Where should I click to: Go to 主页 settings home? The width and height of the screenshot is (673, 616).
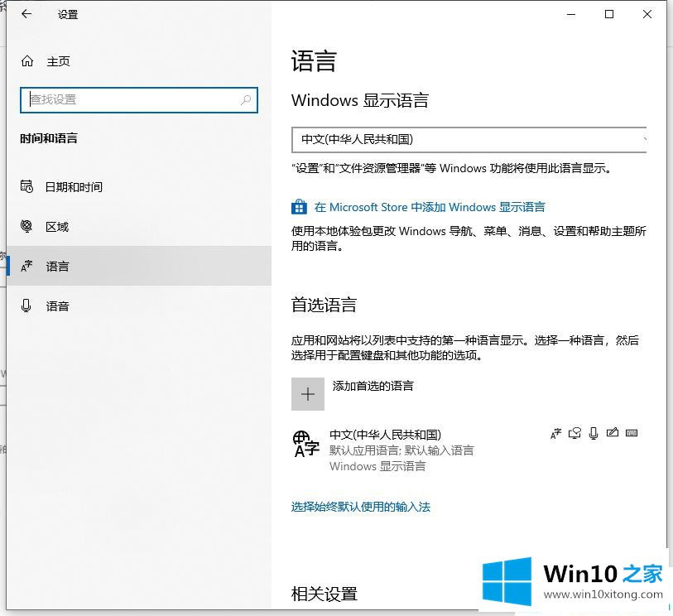(58, 61)
